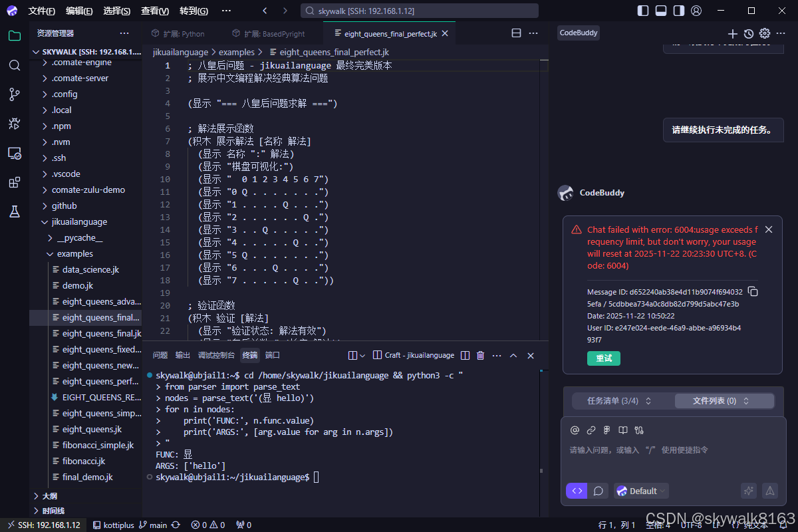Viewport: 798px width, 532px height.
Task: Click the Remote Explorer icon
Action: pyautogui.click(x=15, y=153)
